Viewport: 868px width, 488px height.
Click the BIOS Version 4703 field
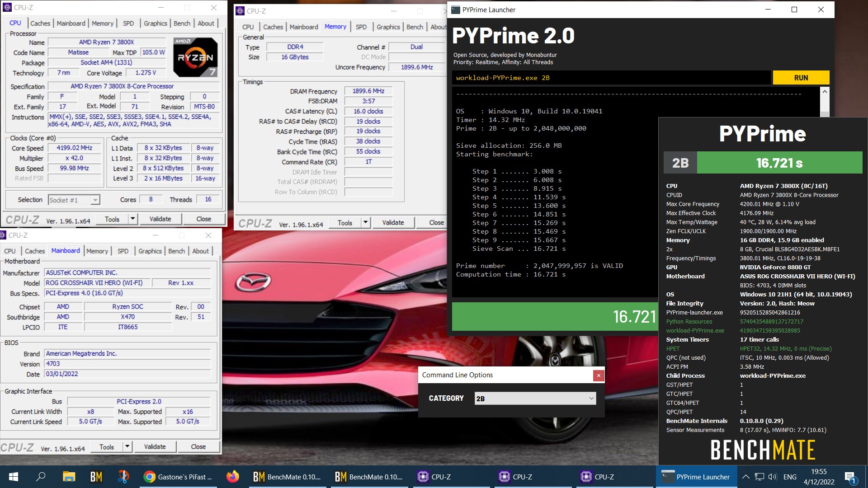pyautogui.click(x=127, y=364)
